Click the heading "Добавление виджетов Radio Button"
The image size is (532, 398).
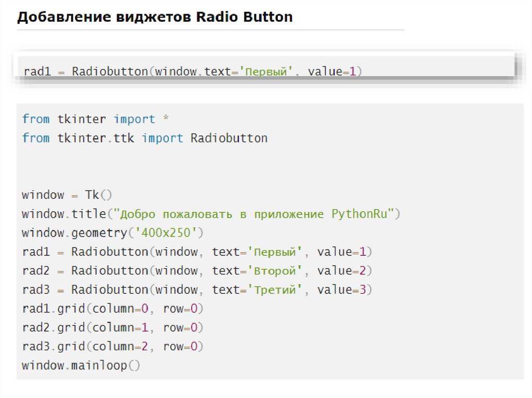point(155,17)
